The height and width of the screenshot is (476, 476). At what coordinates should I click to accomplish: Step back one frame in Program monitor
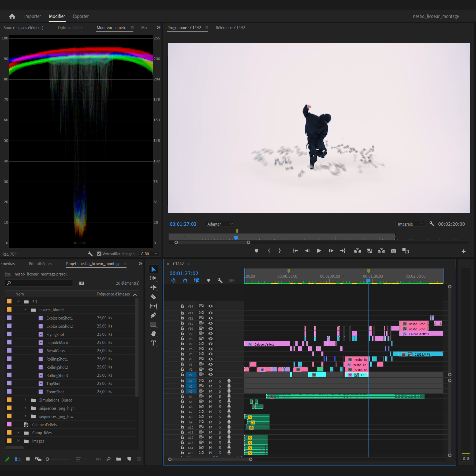click(307, 251)
